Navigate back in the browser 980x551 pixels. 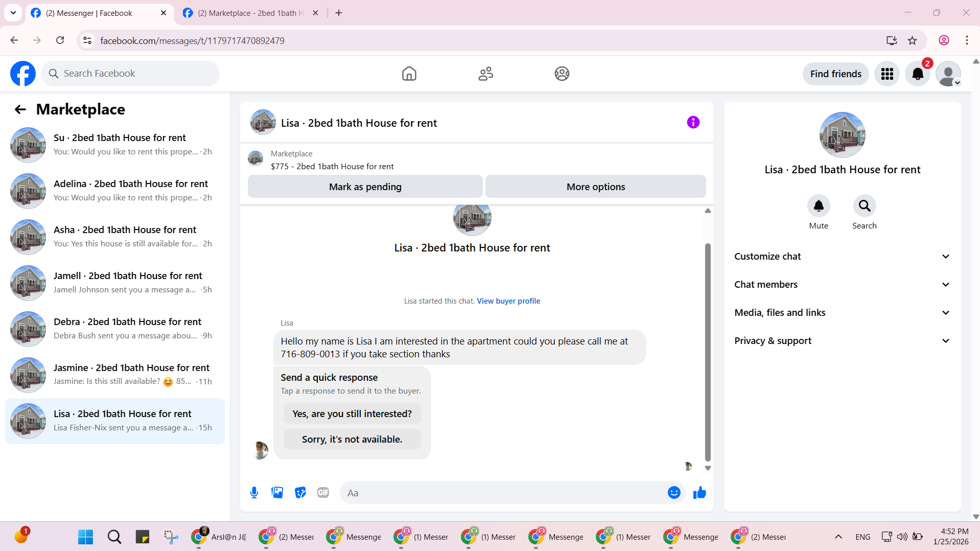(x=14, y=40)
